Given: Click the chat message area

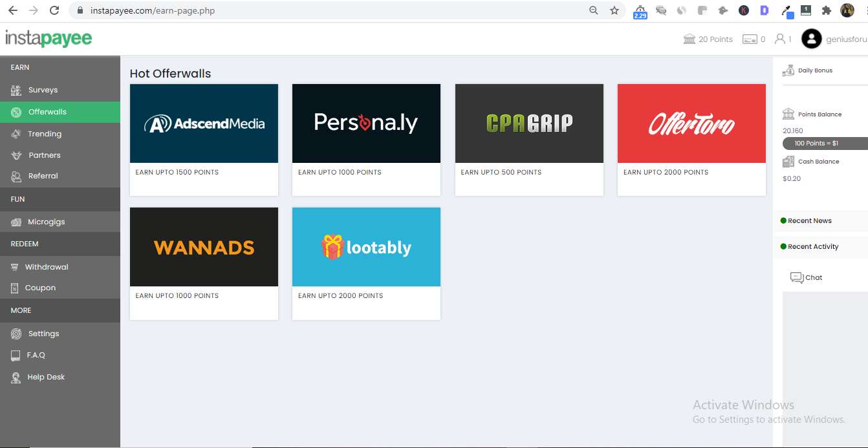Looking at the screenshot, I should (825, 368).
